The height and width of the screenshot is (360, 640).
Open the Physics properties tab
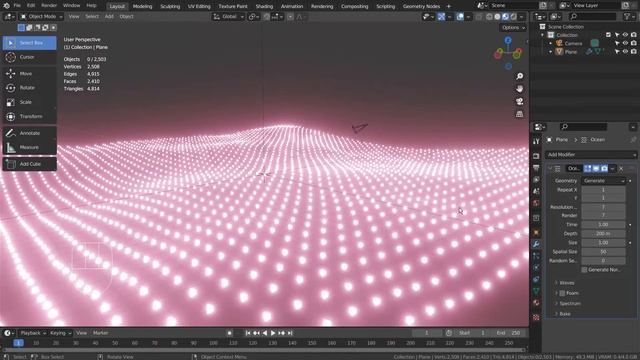[536, 268]
